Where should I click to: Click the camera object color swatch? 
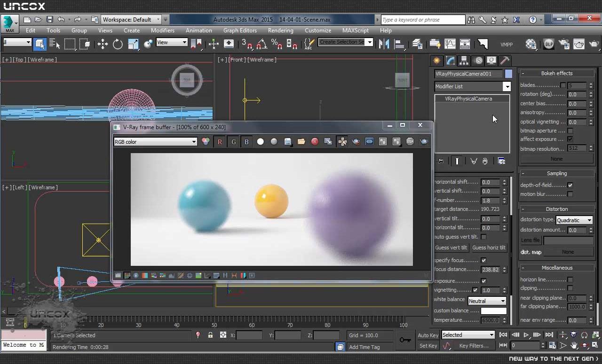pyautogui.click(x=508, y=74)
